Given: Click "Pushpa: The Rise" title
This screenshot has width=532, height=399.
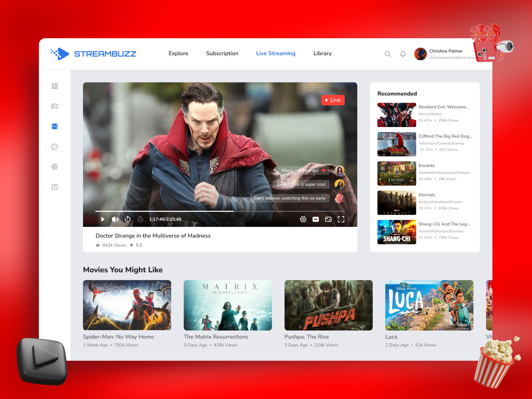Looking at the screenshot, I should coord(307,337).
